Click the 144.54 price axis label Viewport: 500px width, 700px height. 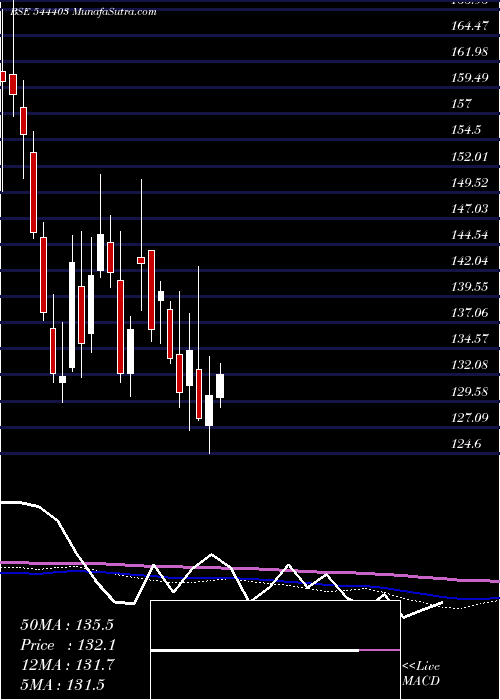click(469, 235)
